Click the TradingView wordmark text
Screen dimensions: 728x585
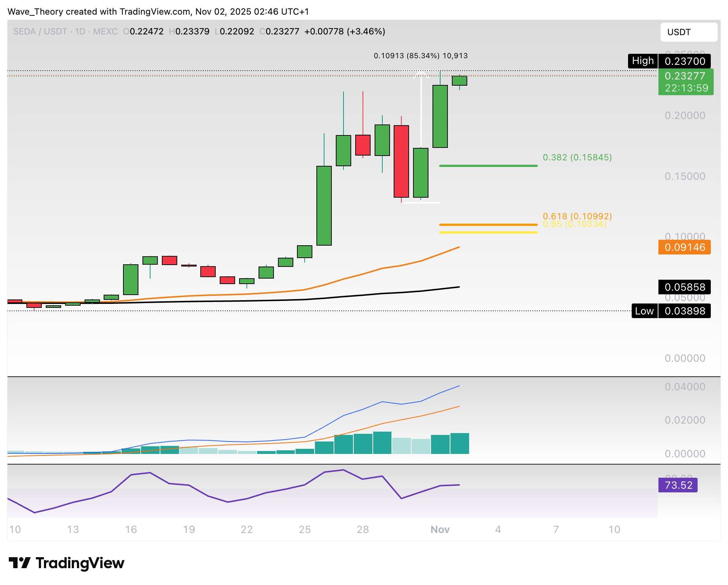pos(80,563)
